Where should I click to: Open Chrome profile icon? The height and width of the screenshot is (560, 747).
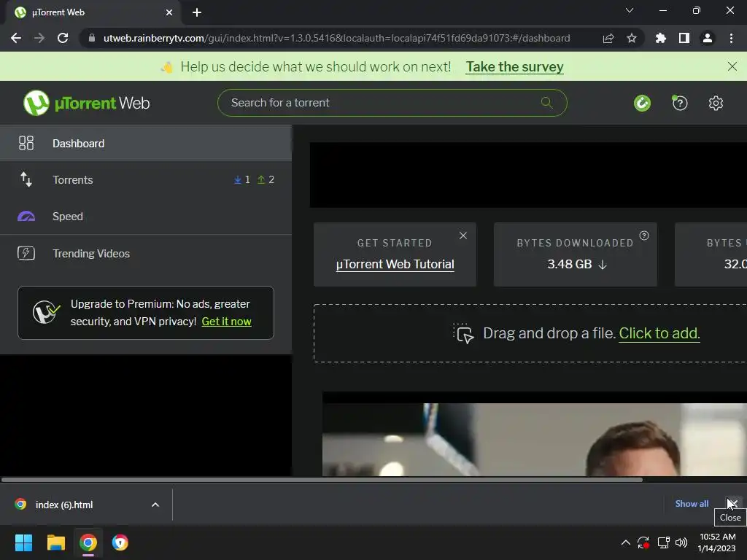pyautogui.click(x=708, y=38)
